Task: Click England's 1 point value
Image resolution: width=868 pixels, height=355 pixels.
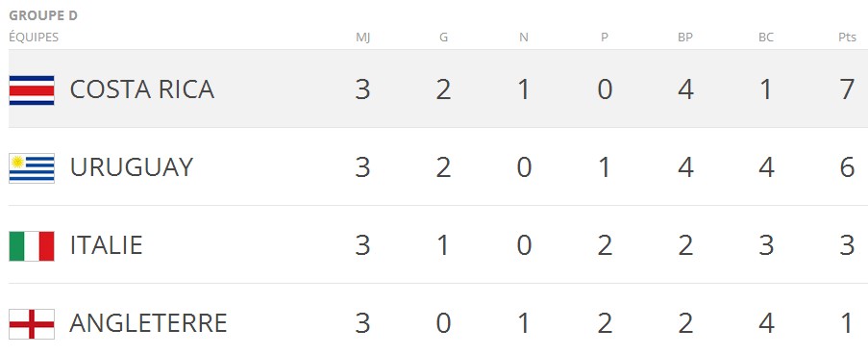Action: tap(847, 323)
